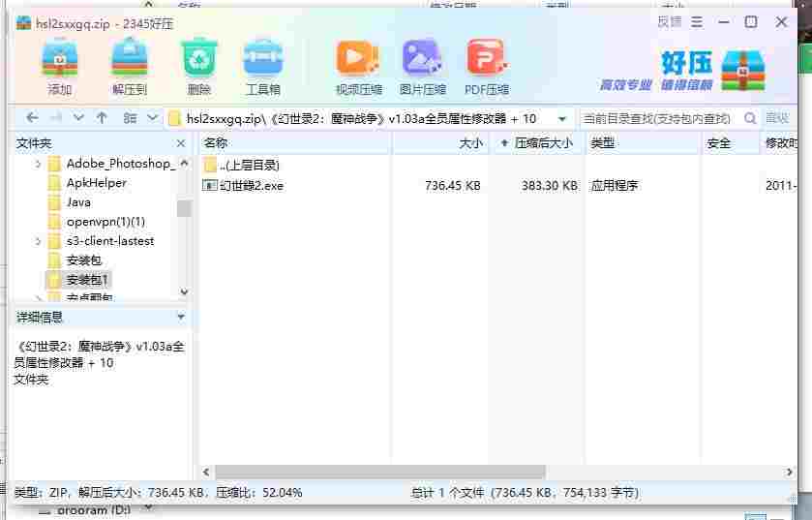812x520 pixels.
Task: Click the 幻世録2.exe file icon
Action: pyautogui.click(x=210, y=185)
